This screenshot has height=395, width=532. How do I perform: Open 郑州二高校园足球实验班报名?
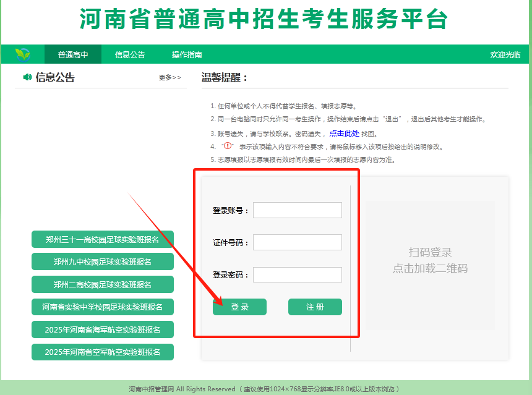coord(103,284)
